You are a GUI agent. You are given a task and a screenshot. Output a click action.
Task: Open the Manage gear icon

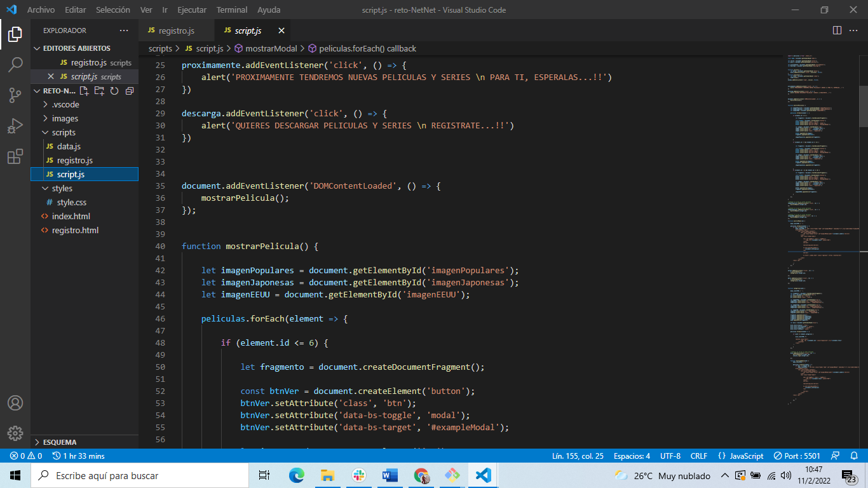tap(15, 433)
